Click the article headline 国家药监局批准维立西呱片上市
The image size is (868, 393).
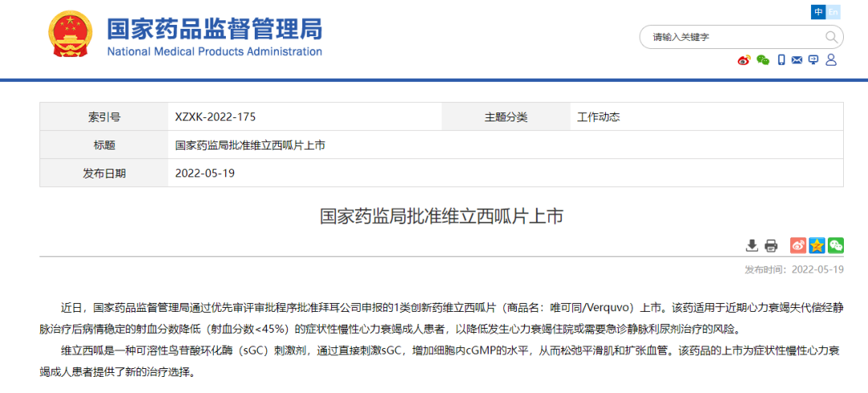tap(441, 216)
